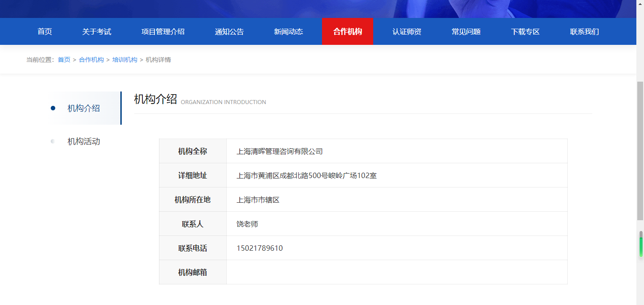Select the 机构介绍 sidebar entry
Image resolution: width=644 pixels, height=305 pixels.
point(83,108)
